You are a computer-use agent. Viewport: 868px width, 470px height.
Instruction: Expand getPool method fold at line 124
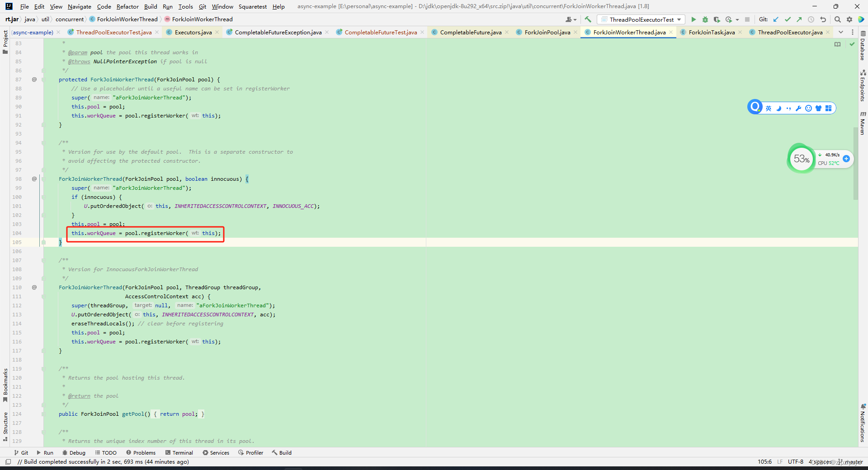click(x=44, y=414)
